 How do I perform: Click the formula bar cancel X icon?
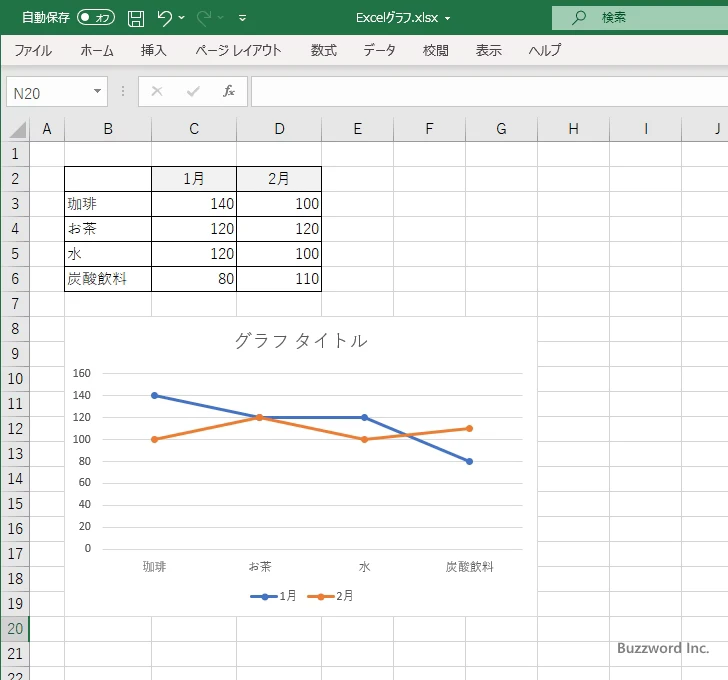click(x=156, y=91)
